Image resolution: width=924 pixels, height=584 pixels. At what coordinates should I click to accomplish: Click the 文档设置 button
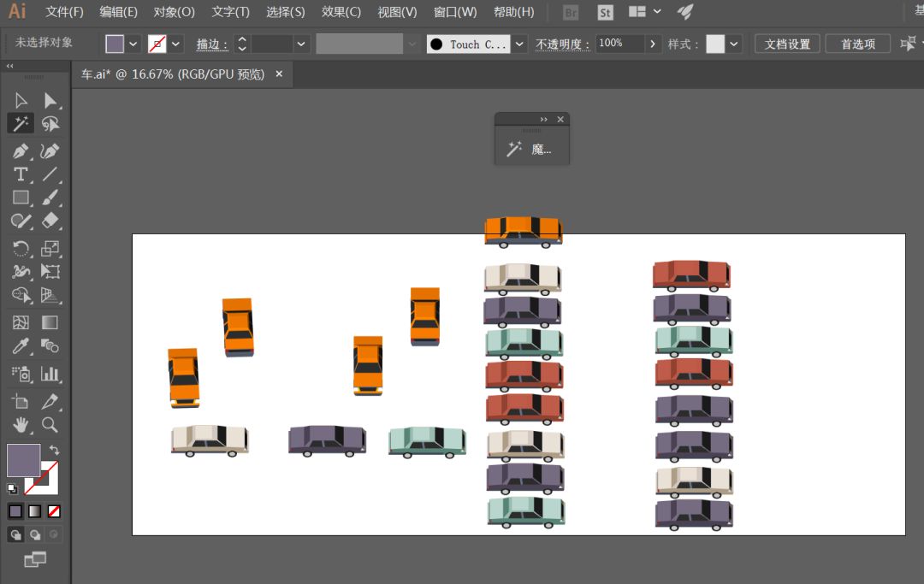click(787, 44)
